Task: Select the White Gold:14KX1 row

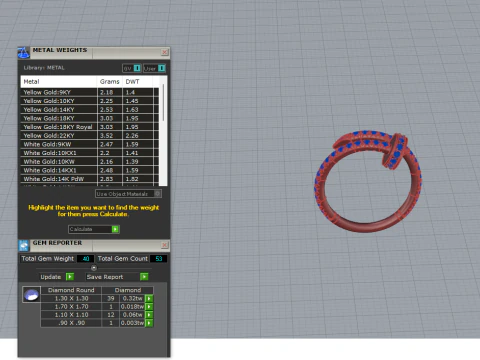Action: click(89, 170)
